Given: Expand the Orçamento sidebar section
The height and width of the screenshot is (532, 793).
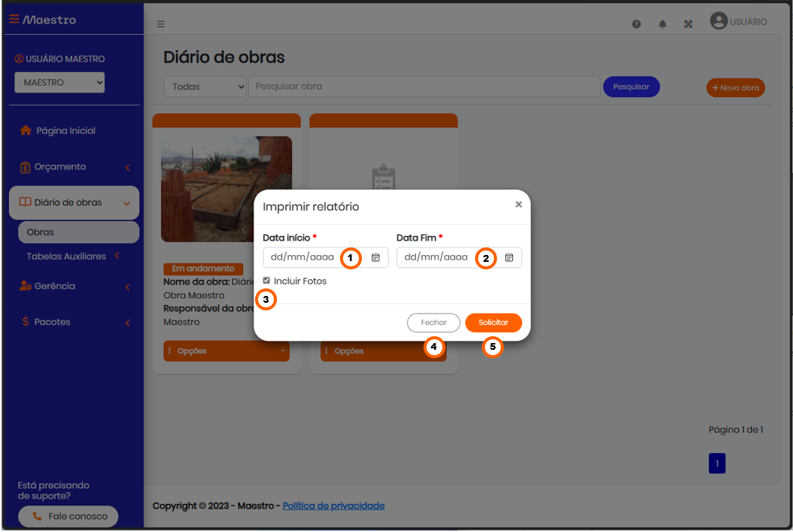Looking at the screenshot, I should [x=74, y=167].
